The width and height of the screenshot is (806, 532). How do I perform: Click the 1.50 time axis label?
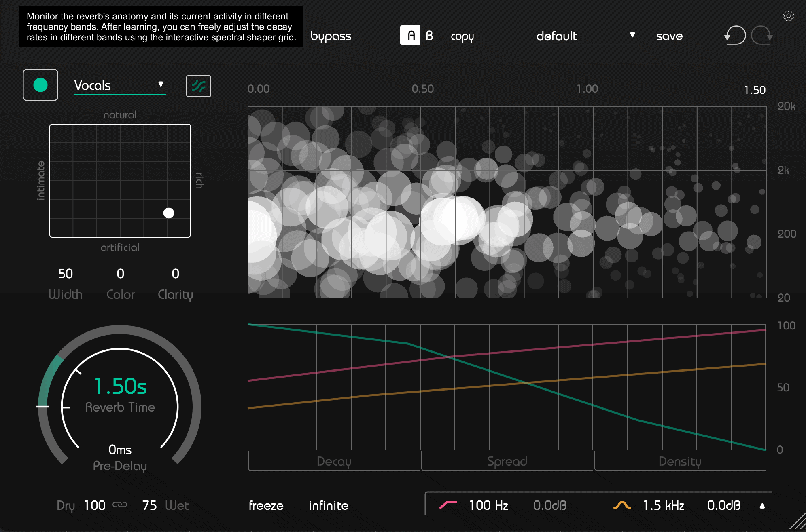(755, 90)
